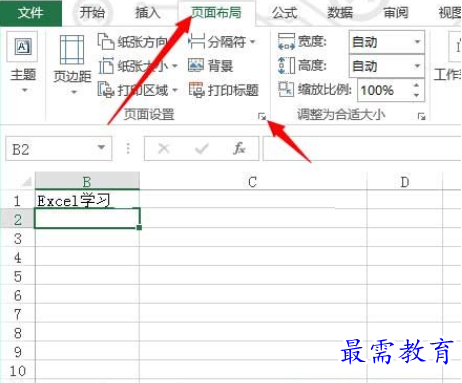Open the 分隔符 breaks menu
The height and width of the screenshot is (383, 462).
click(222, 42)
